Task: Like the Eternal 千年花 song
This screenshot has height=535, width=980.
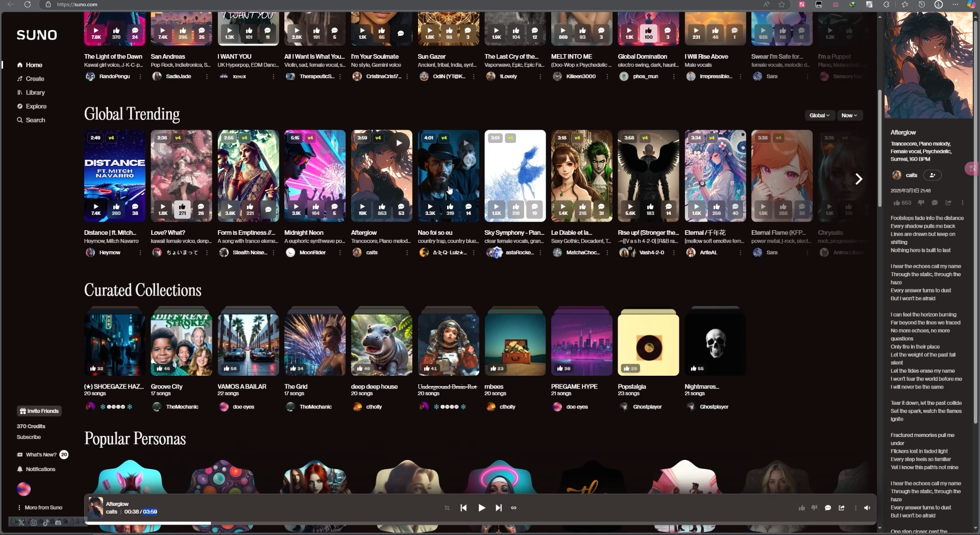Action: 716,209
